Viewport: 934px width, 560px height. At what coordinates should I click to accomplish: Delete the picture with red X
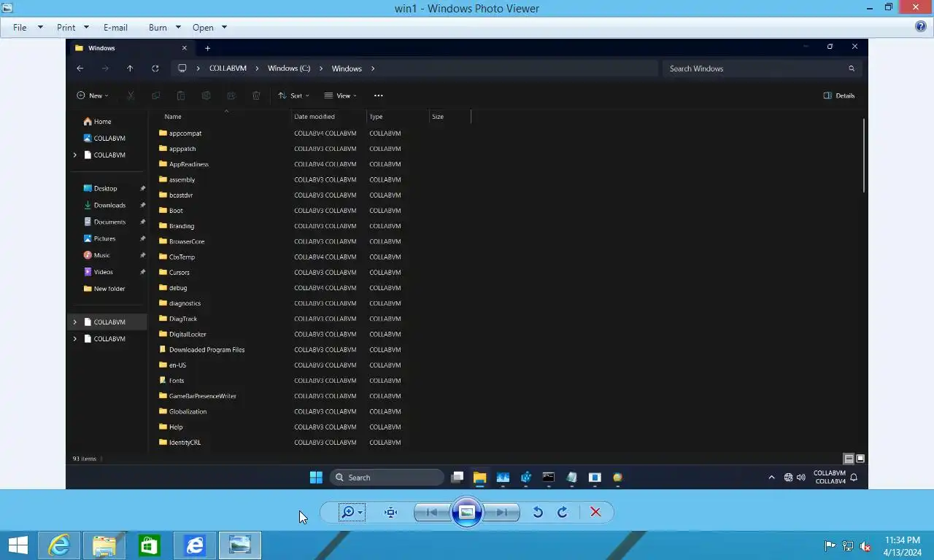(595, 512)
